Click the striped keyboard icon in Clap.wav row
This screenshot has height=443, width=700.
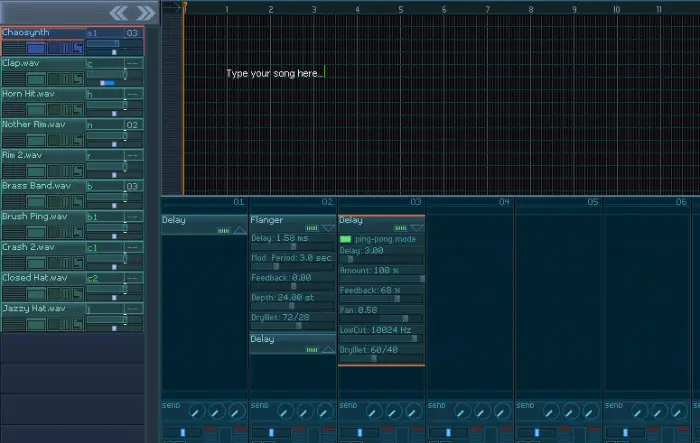coord(14,79)
